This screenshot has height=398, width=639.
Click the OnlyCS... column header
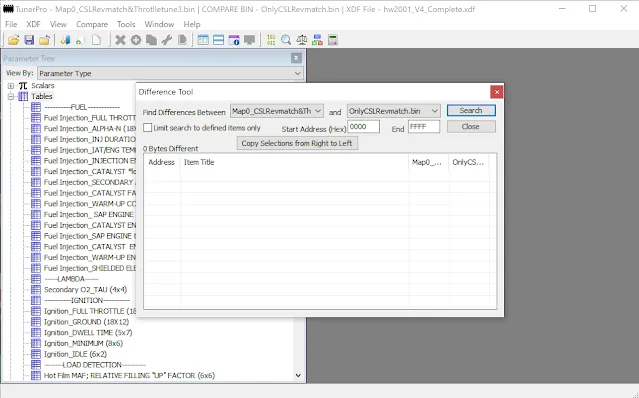[x=469, y=162]
